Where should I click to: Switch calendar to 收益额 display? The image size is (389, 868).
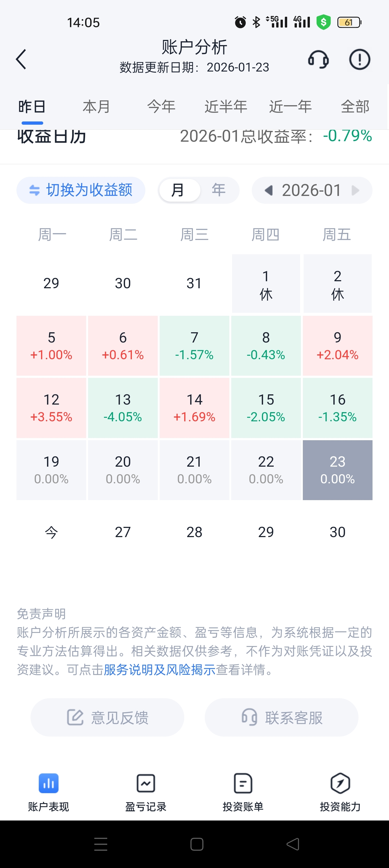(81, 190)
